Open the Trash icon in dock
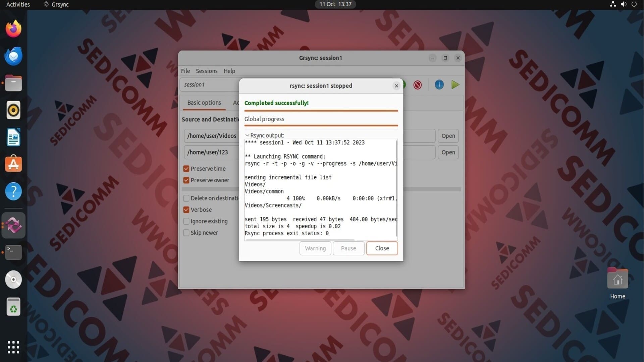The image size is (644, 362). (x=13, y=307)
